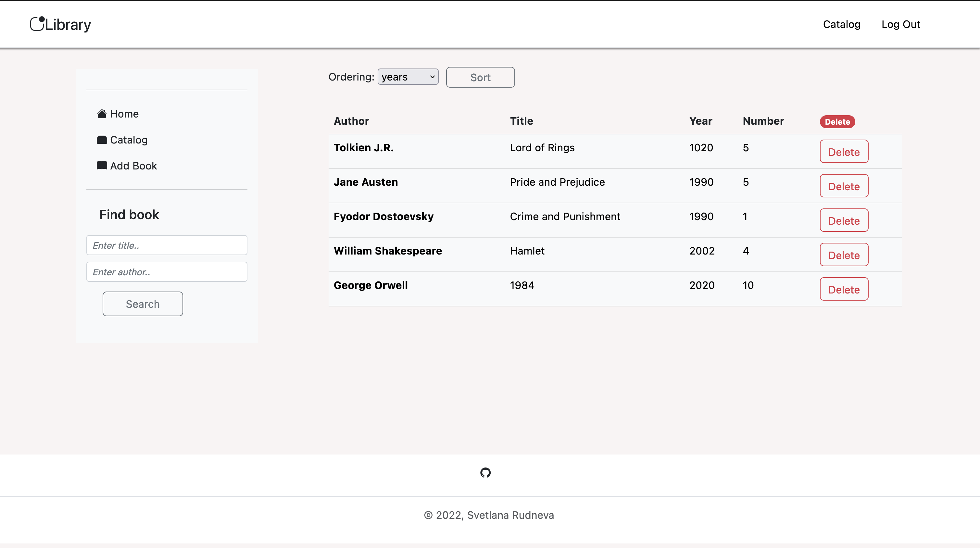
Task: Select author Tolkien J.R.
Action: click(363, 148)
